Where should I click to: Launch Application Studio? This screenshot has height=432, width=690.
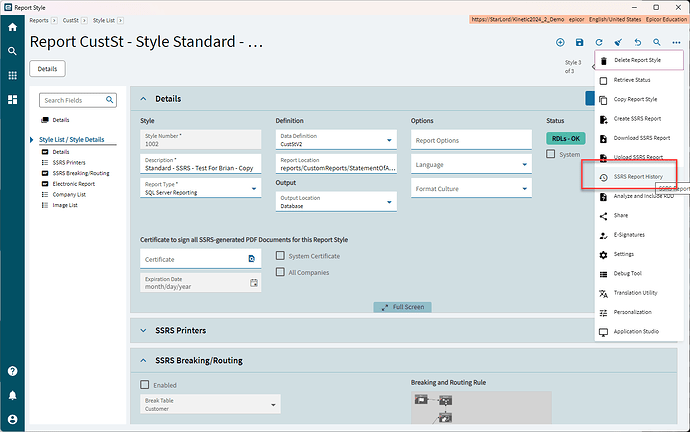pyautogui.click(x=639, y=332)
